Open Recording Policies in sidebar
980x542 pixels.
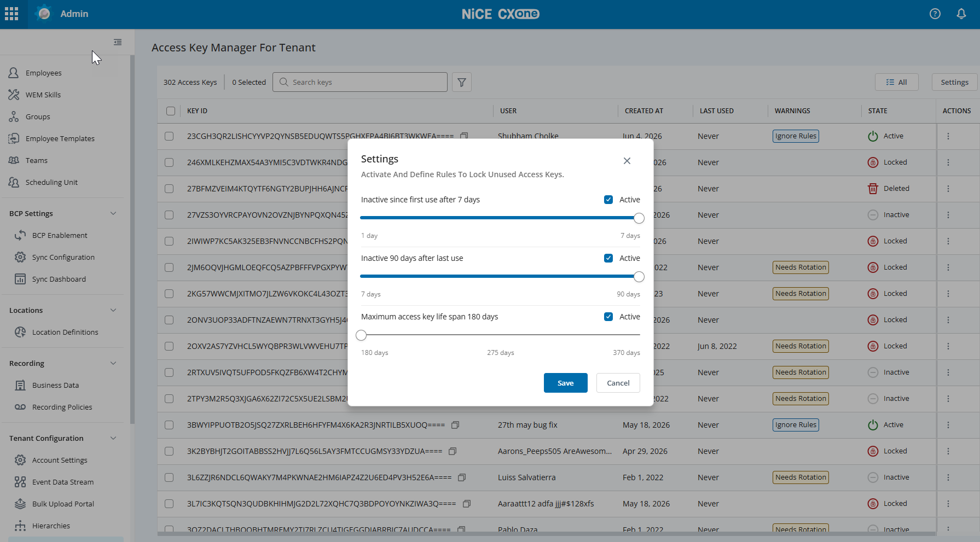pos(62,407)
